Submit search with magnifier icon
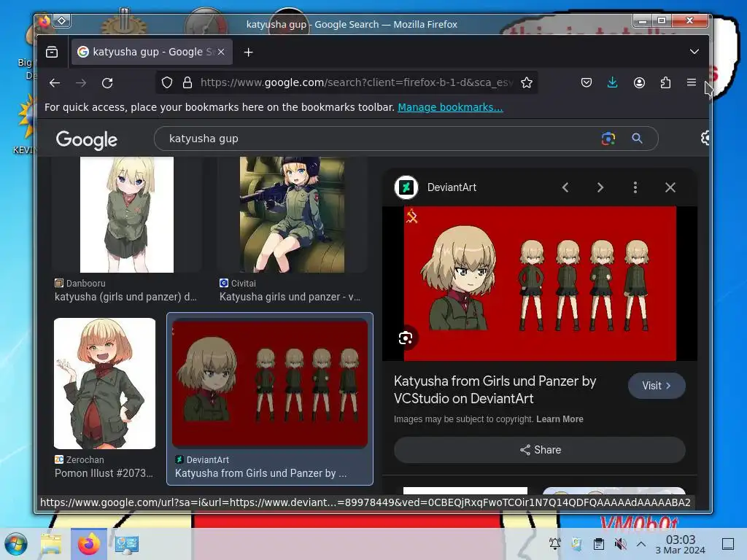747x560 pixels. point(637,139)
